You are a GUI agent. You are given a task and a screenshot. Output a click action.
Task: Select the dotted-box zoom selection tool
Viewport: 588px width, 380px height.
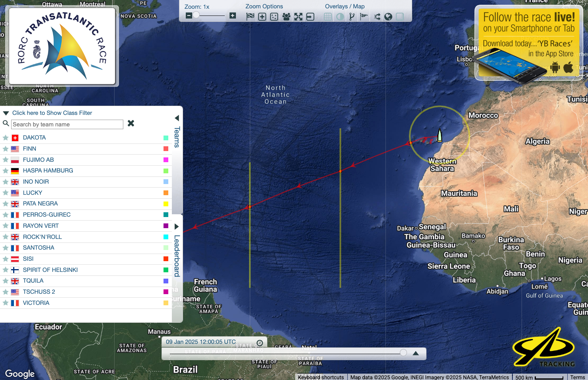[x=274, y=16]
